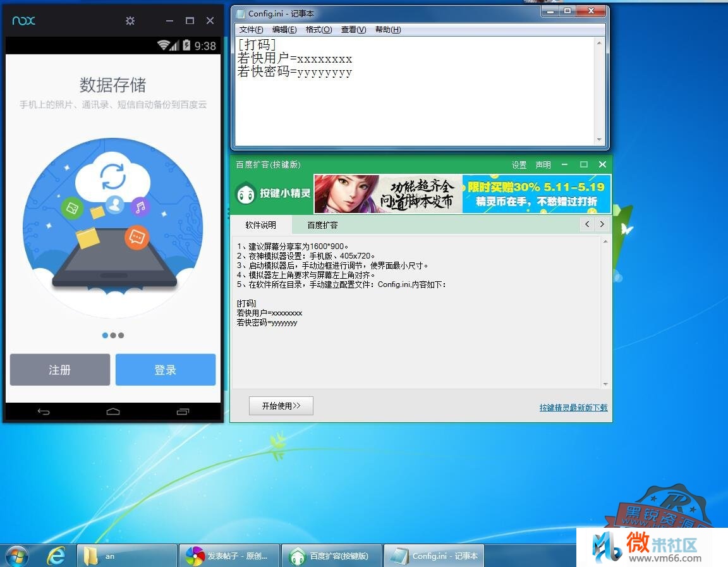Click the 限时买赠30% promotion banner
Screen dimensions: 728x567
537,194
